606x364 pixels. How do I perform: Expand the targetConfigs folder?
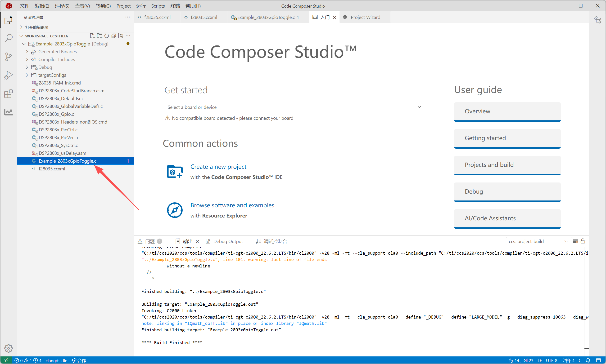(x=52, y=75)
